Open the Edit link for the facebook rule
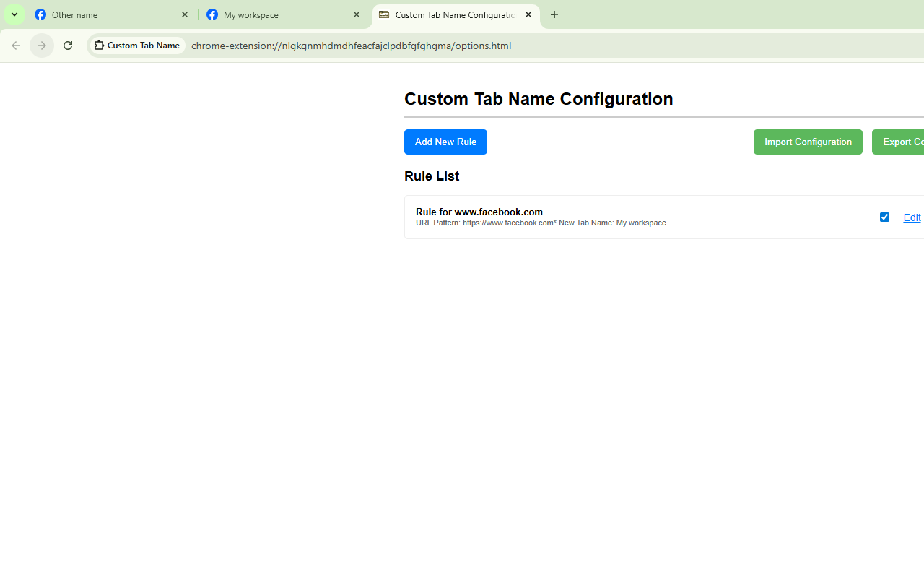 [912, 217]
